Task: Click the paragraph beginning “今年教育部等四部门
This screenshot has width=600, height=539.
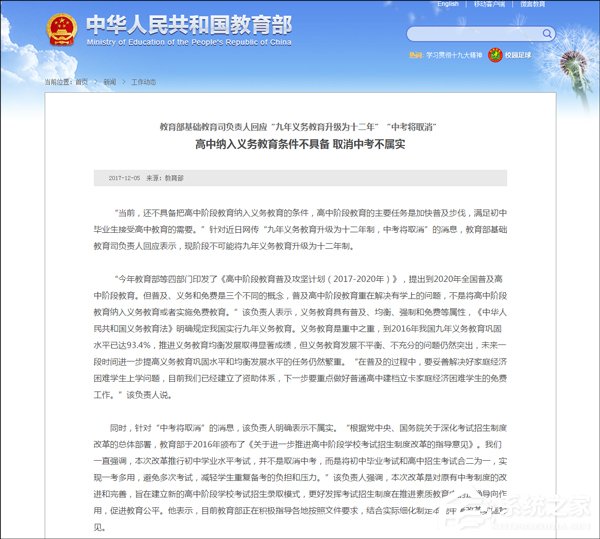Action: tap(300, 337)
